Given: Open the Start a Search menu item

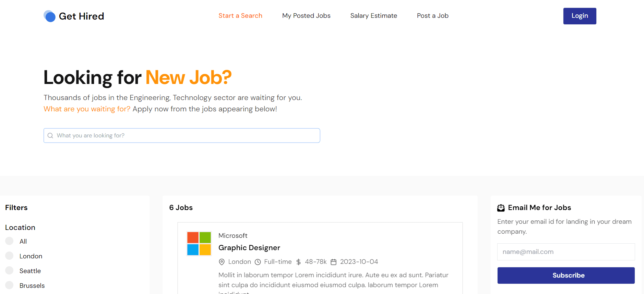Looking at the screenshot, I should (240, 16).
